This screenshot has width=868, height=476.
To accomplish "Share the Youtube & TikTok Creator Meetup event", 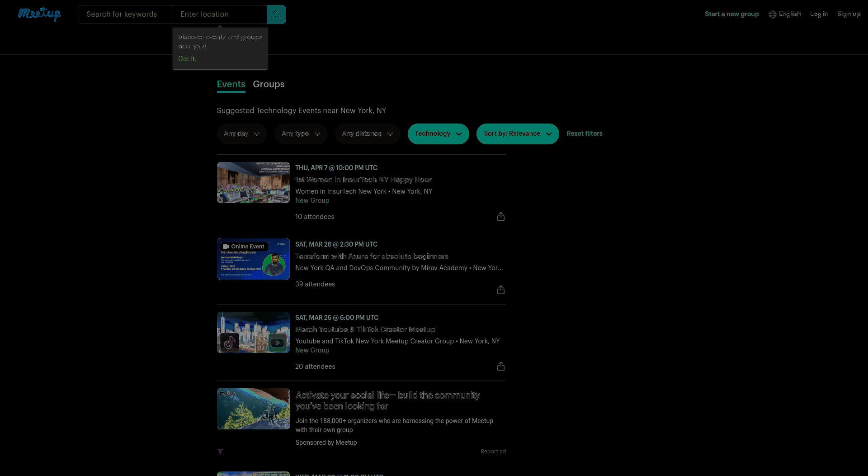I will point(500,367).
